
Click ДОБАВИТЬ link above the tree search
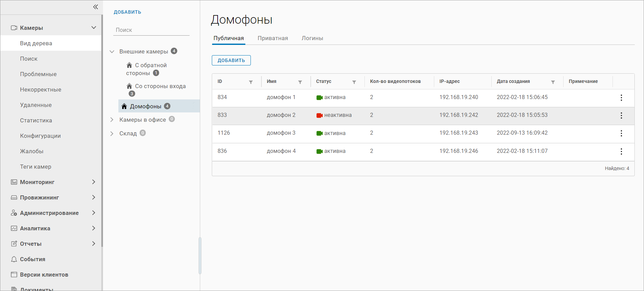coord(127,12)
